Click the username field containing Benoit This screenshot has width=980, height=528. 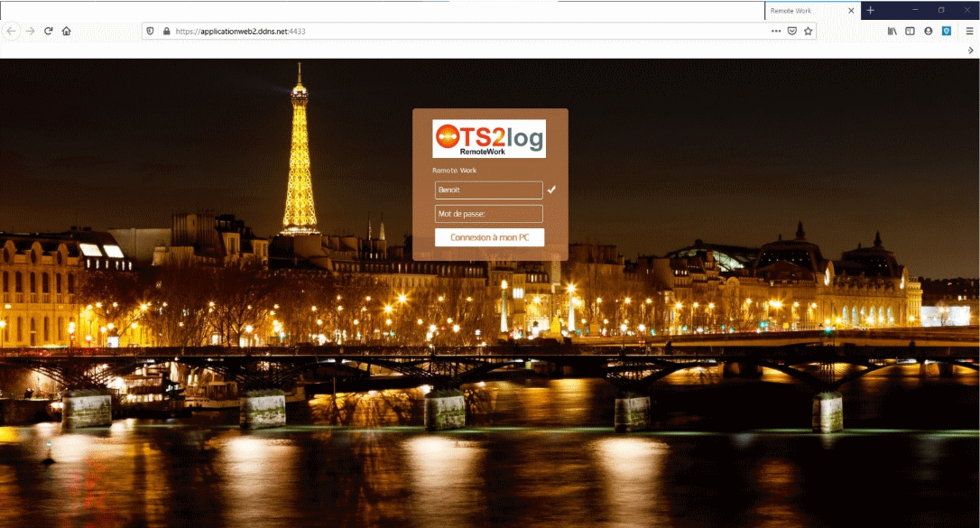point(489,190)
